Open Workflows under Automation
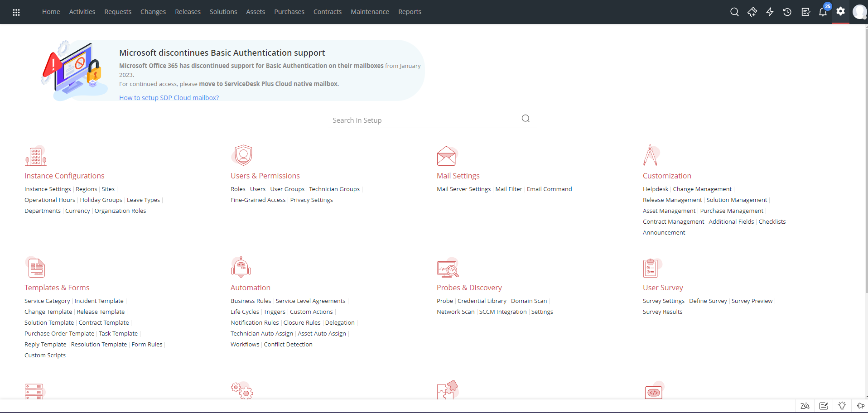 pyautogui.click(x=244, y=344)
